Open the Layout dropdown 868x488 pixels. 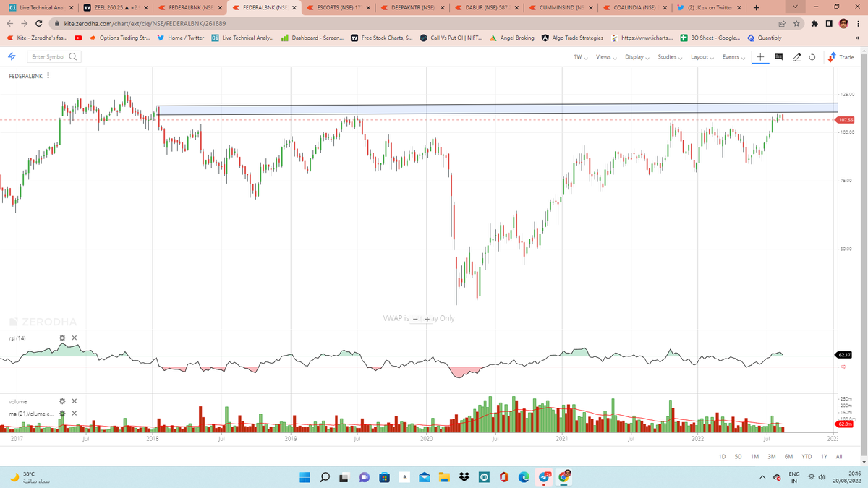702,56
